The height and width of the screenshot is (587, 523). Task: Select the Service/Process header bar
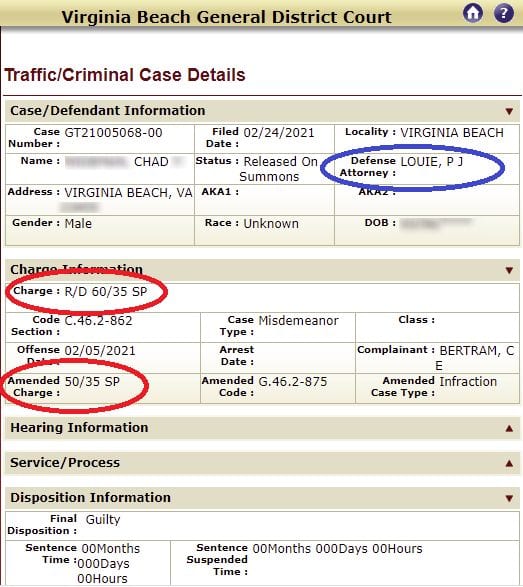262,463
